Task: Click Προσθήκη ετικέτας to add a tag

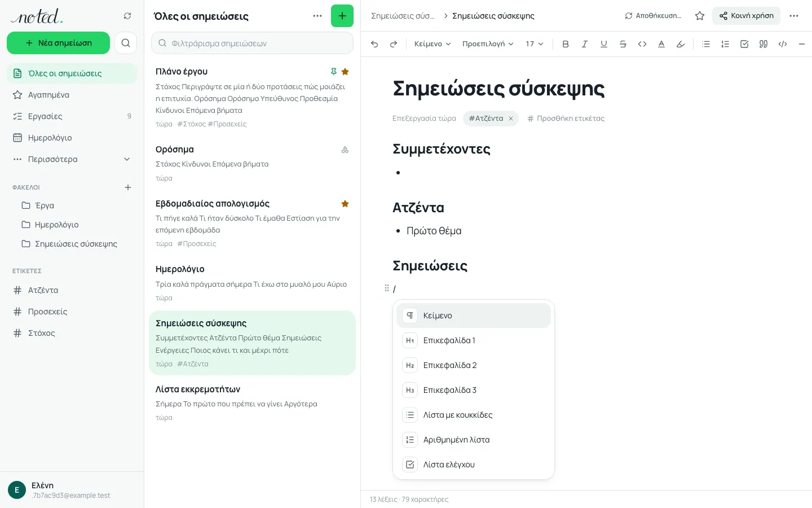Action: tap(566, 119)
